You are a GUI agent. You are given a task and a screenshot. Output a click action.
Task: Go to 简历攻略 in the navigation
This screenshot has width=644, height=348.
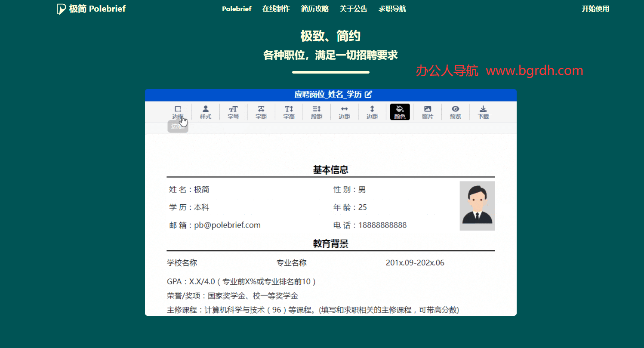pos(314,9)
